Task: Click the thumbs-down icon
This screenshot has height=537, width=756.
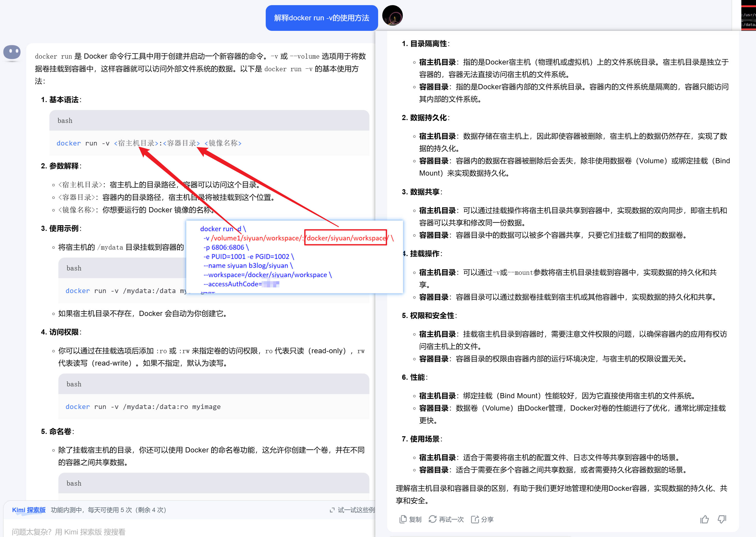Action: click(x=722, y=519)
